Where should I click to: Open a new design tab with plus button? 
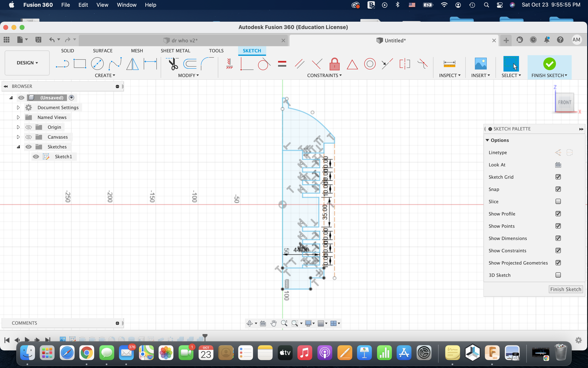tap(506, 40)
